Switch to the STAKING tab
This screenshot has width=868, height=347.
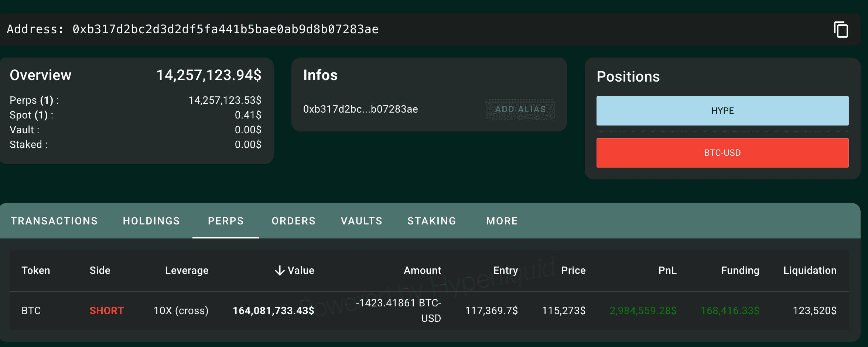pos(432,221)
